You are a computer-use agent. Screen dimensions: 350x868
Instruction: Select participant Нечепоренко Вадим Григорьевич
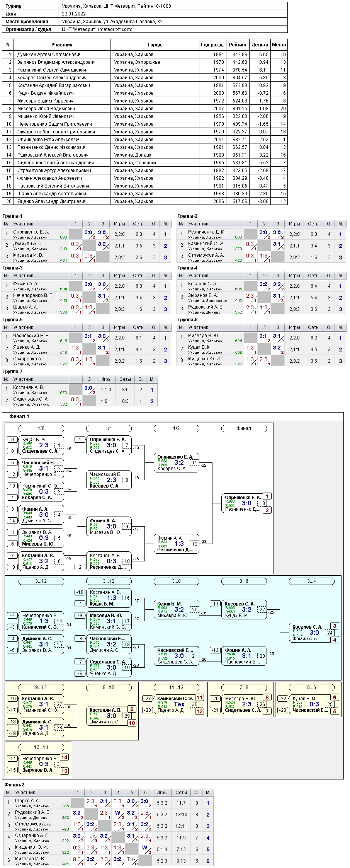(54, 124)
